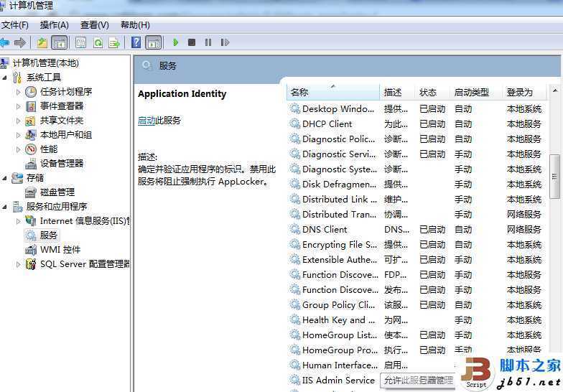Select the Encrypting File S... service

point(416,244)
